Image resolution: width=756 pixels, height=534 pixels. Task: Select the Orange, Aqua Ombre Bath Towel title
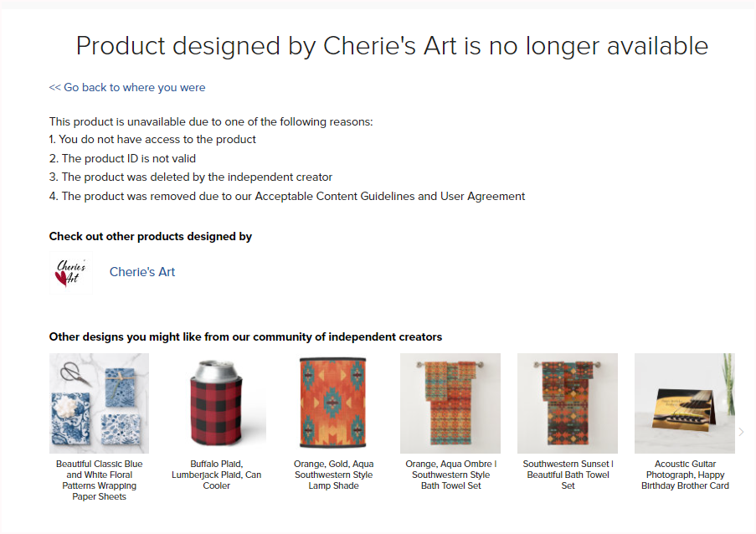450,475
